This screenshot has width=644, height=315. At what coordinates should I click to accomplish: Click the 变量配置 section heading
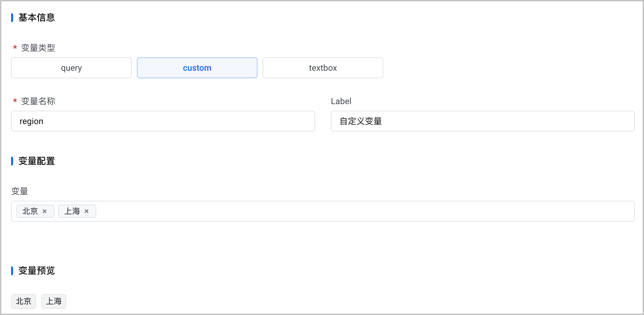pyautogui.click(x=37, y=161)
